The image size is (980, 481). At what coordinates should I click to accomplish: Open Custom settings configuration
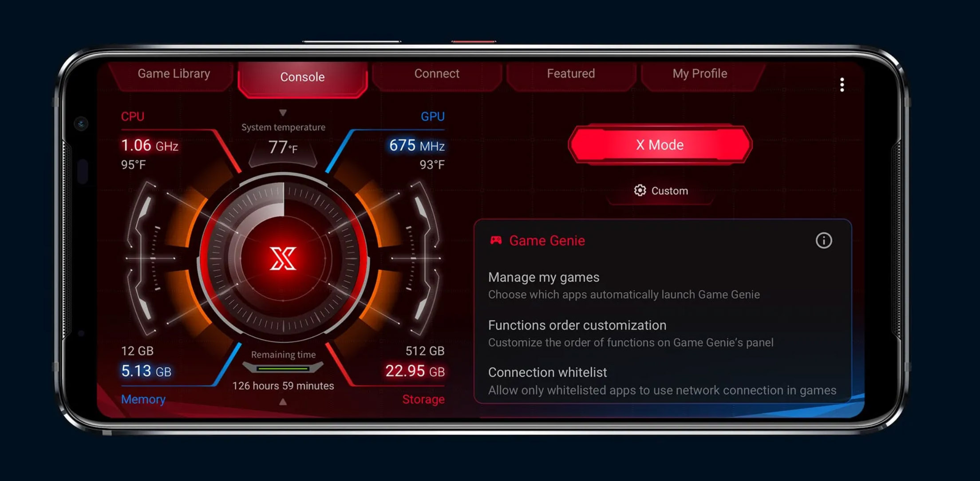(661, 190)
